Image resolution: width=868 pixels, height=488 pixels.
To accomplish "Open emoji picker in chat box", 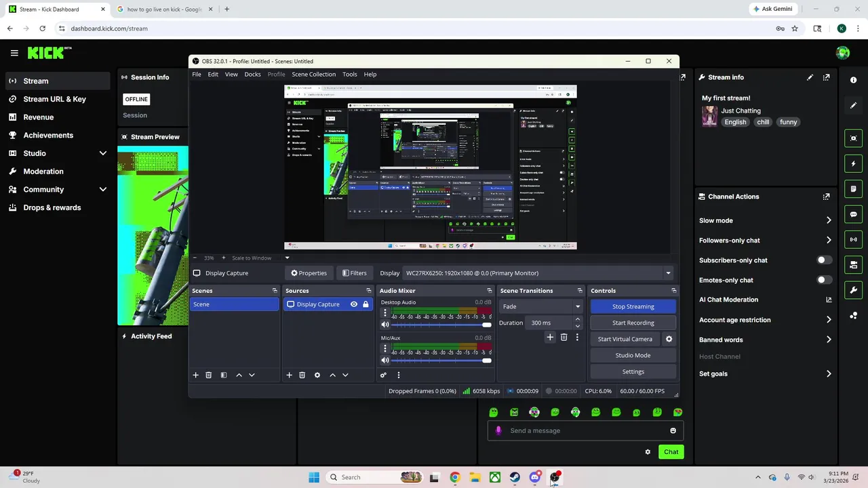I will (673, 430).
